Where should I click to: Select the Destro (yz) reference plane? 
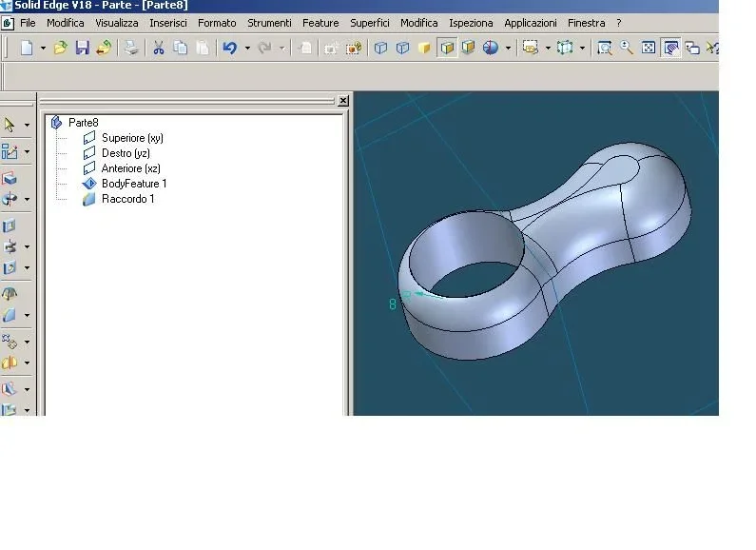coord(126,153)
